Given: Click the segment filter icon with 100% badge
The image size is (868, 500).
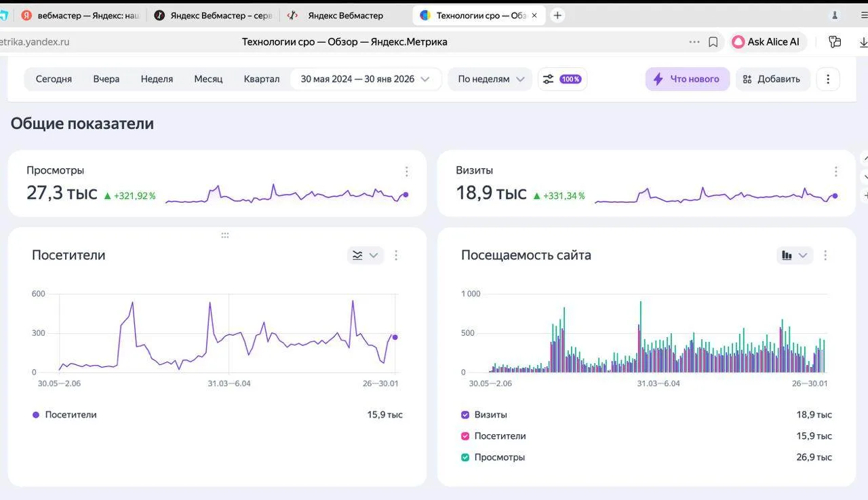Looking at the screenshot, I should click(x=562, y=79).
